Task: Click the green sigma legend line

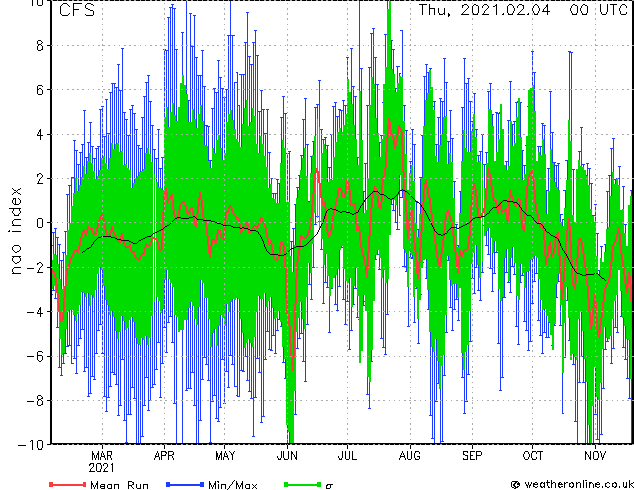Action: (302, 484)
